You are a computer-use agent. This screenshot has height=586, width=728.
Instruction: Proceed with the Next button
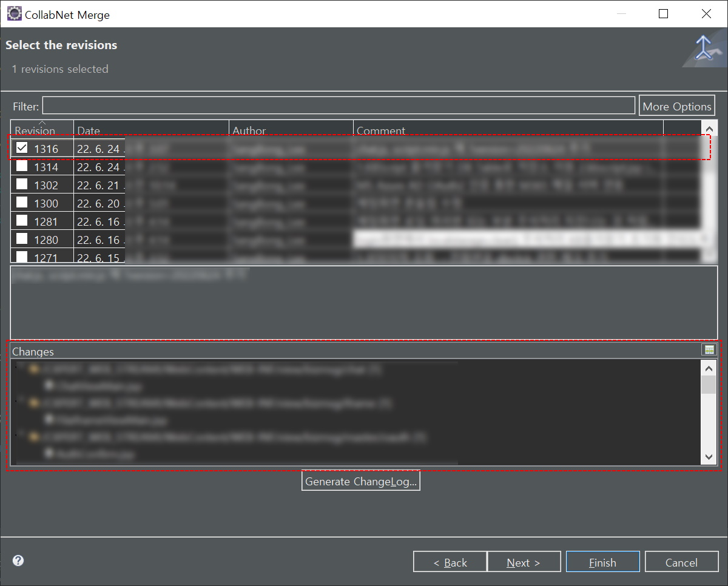[524, 562]
